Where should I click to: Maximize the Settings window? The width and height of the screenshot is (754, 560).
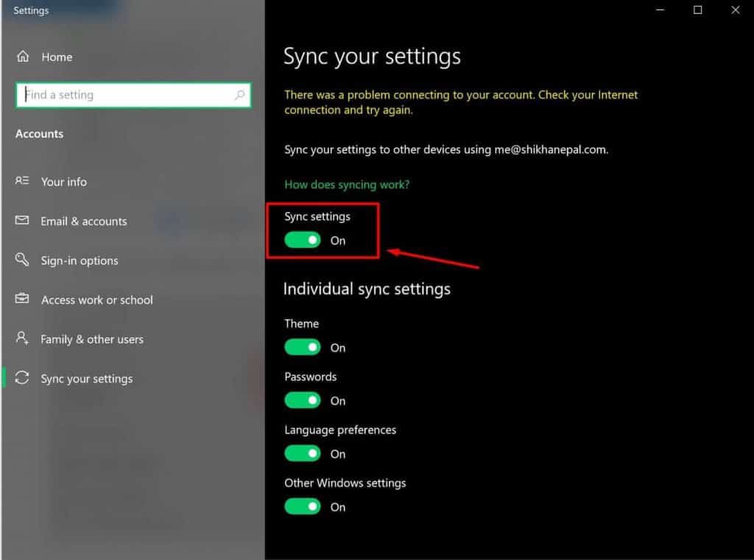pyautogui.click(x=698, y=10)
